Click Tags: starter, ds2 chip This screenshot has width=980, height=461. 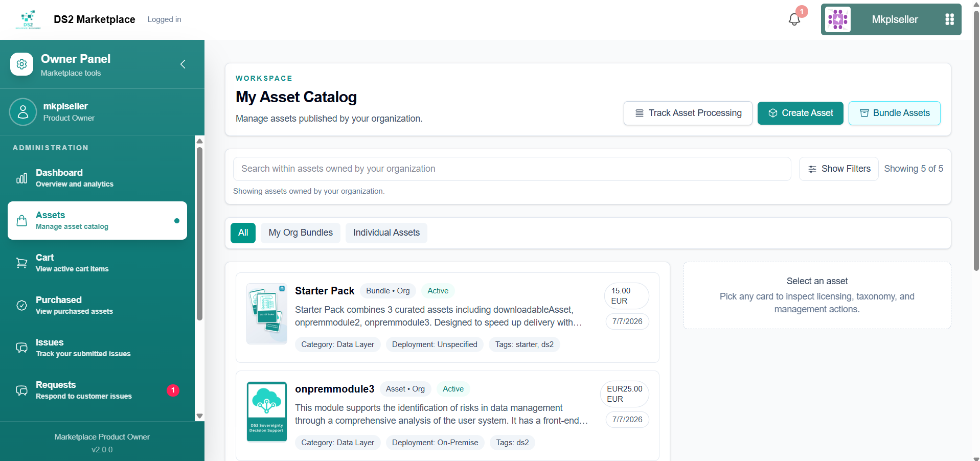[x=525, y=344]
